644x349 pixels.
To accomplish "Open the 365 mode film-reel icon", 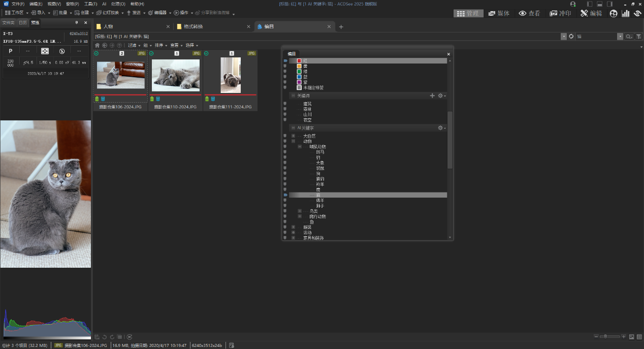I will click(x=614, y=14).
